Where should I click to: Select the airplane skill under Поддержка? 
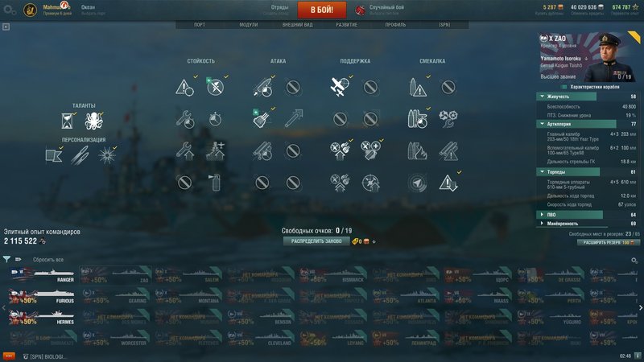340,87
